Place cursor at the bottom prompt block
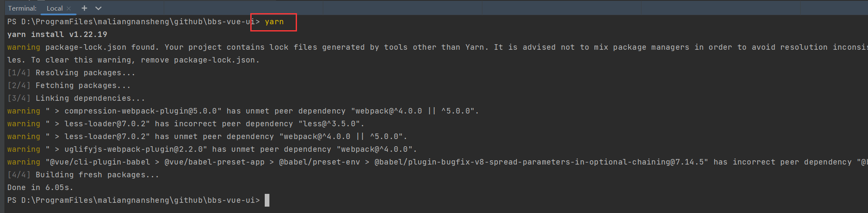The height and width of the screenshot is (213, 868). 267,200
